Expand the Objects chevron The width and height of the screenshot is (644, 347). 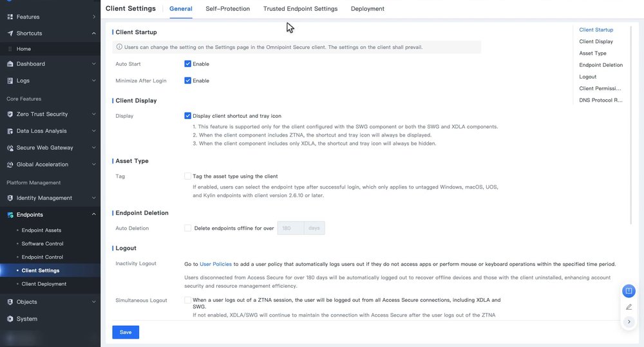tap(94, 302)
